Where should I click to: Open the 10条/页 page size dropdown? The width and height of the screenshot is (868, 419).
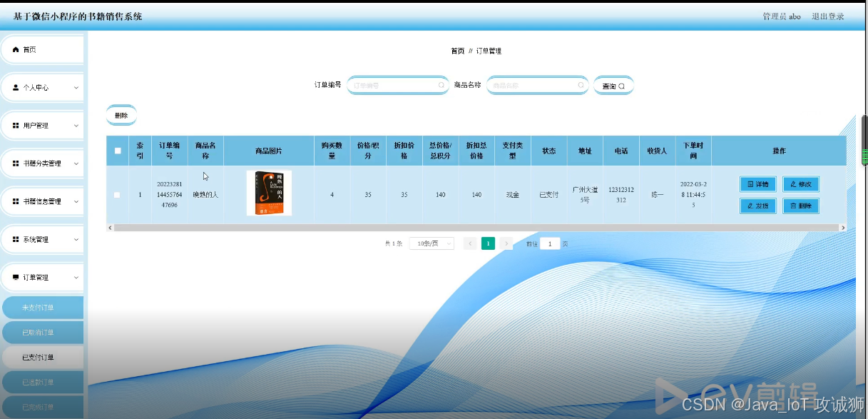432,243
